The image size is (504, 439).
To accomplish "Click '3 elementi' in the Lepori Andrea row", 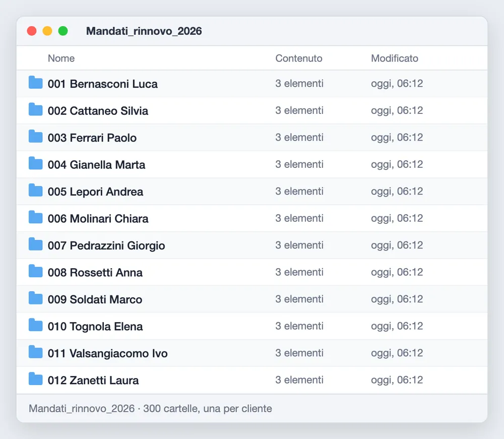I will (x=299, y=192).
